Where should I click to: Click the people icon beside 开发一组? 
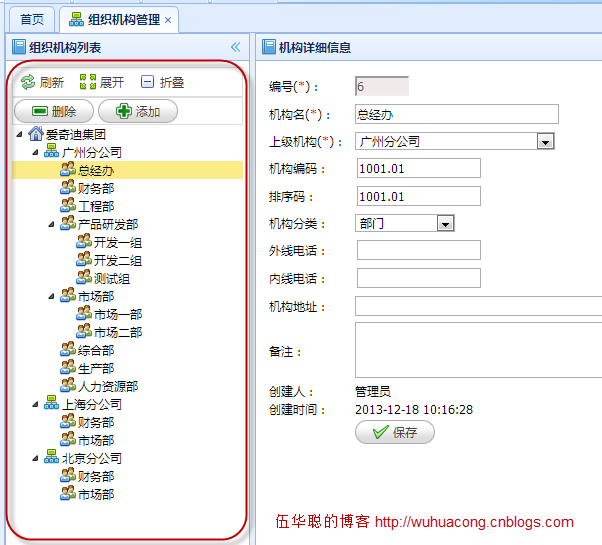pyautogui.click(x=84, y=241)
